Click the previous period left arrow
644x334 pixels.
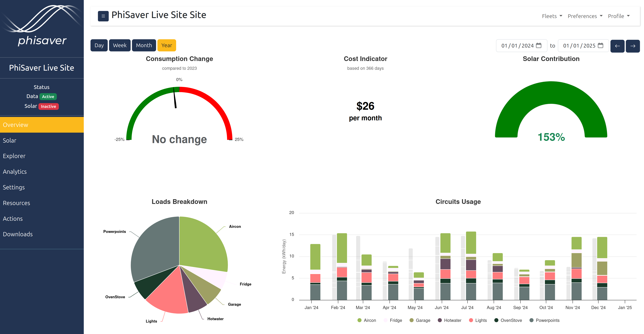pyautogui.click(x=617, y=46)
